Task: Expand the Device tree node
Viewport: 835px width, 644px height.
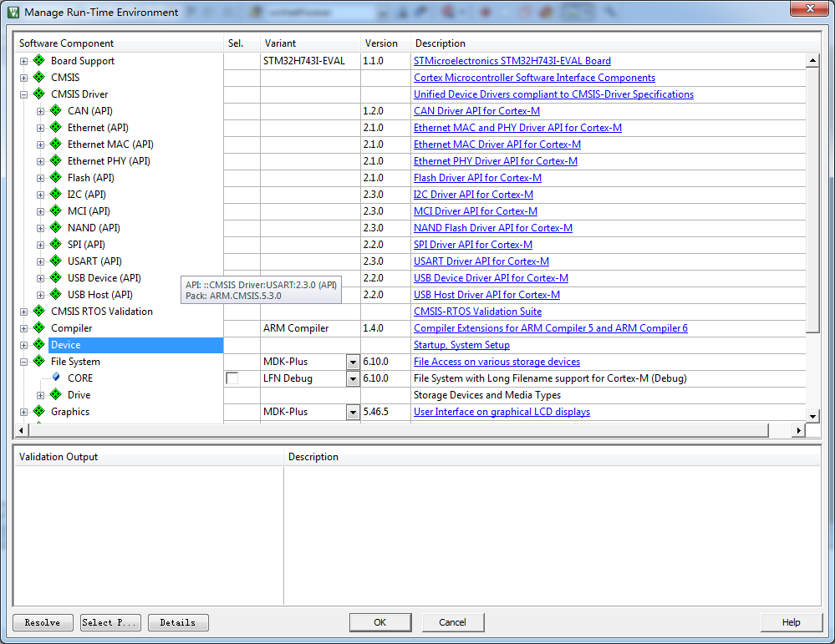Action: (23, 346)
